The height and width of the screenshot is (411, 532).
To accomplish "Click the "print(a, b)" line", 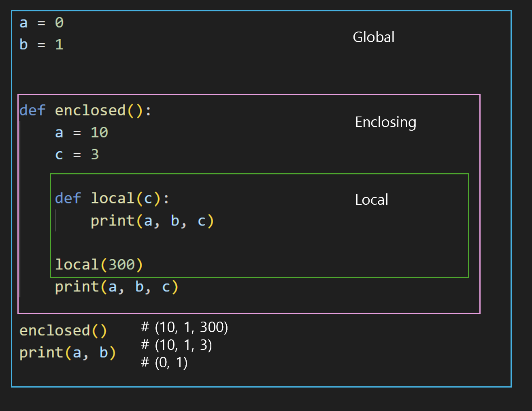I will tap(68, 353).
